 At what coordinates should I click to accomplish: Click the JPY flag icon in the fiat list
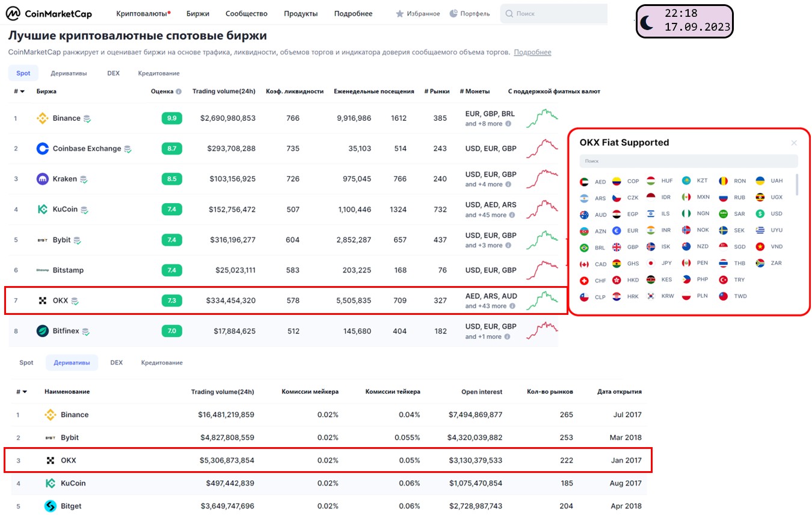tap(651, 263)
